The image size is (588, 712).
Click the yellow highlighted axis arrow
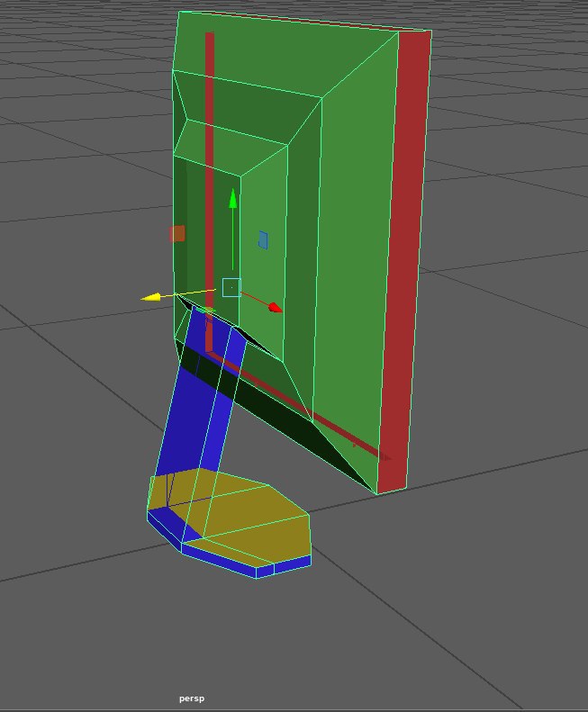[x=151, y=297]
